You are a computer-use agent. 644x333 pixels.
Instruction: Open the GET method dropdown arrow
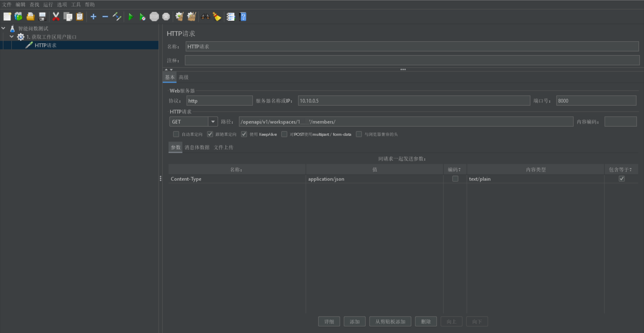coord(213,122)
